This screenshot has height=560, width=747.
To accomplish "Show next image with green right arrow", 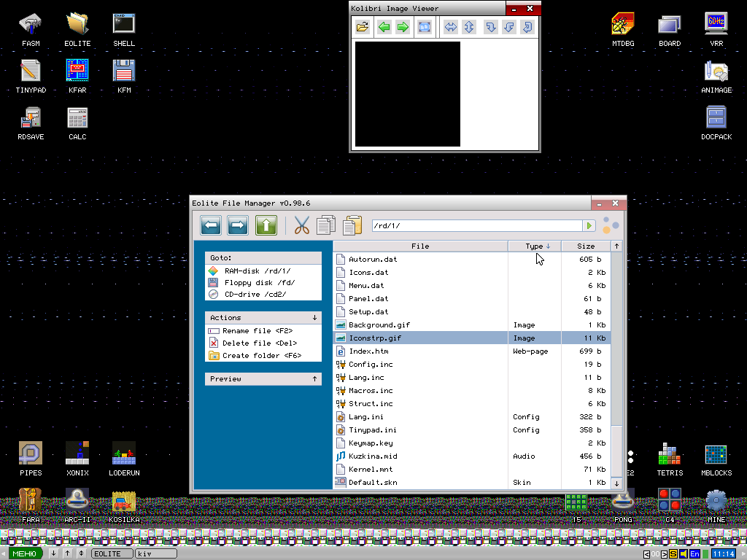I will [x=403, y=28].
